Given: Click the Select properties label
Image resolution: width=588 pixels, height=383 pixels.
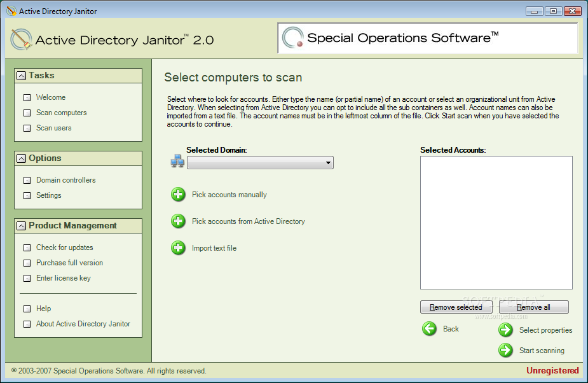Looking at the screenshot, I should pos(545,330).
